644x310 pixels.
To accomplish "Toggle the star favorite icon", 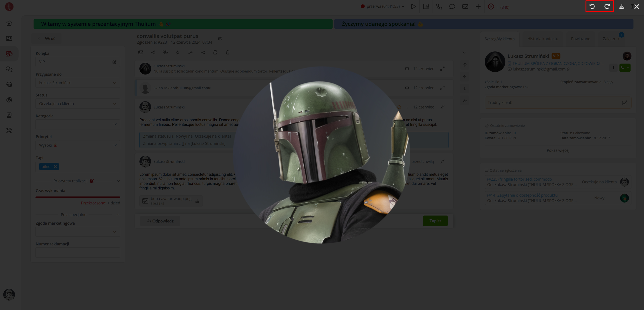I will coord(178,52).
